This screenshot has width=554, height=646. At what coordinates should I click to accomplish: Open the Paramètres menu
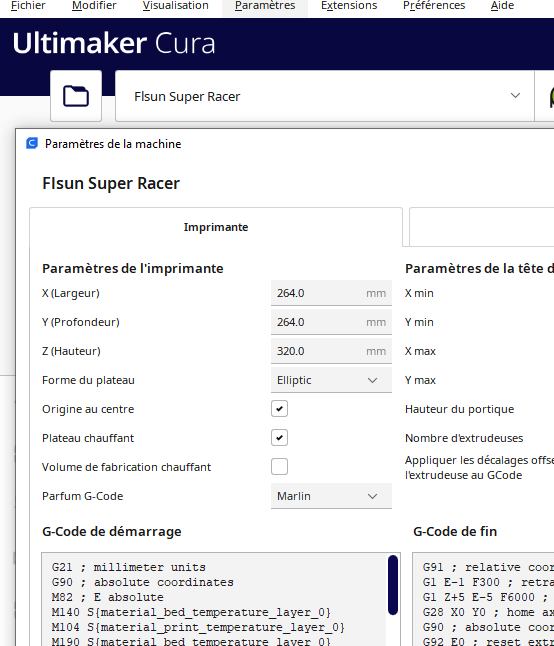[x=265, y=6]
